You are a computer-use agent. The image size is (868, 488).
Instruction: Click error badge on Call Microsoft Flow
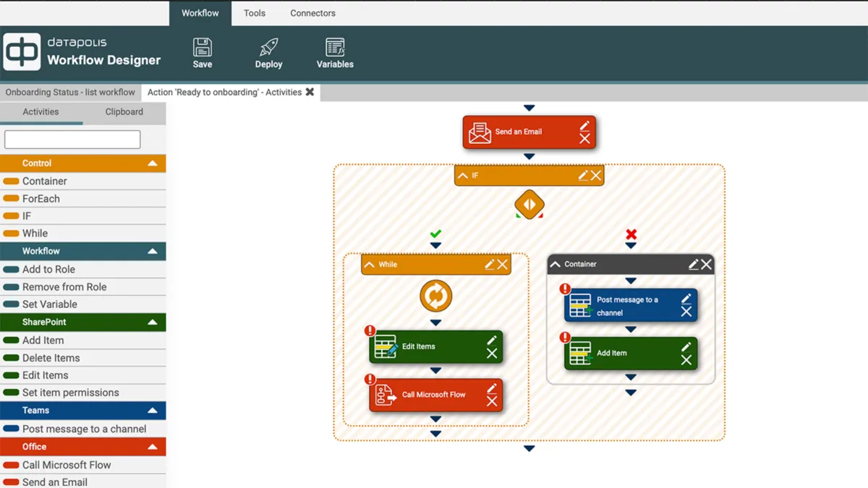coord(370,379)
